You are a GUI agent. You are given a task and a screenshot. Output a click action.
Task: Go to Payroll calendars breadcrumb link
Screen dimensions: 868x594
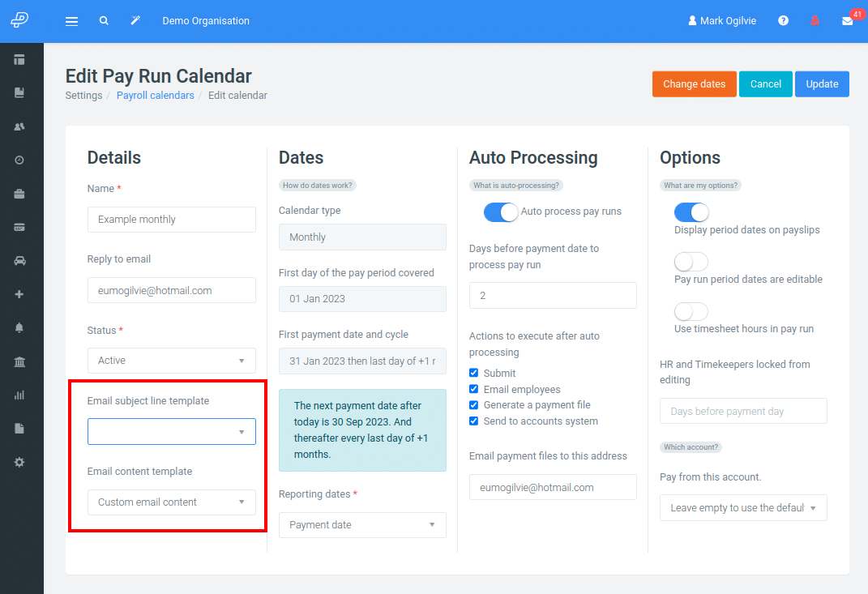(155, 95)
